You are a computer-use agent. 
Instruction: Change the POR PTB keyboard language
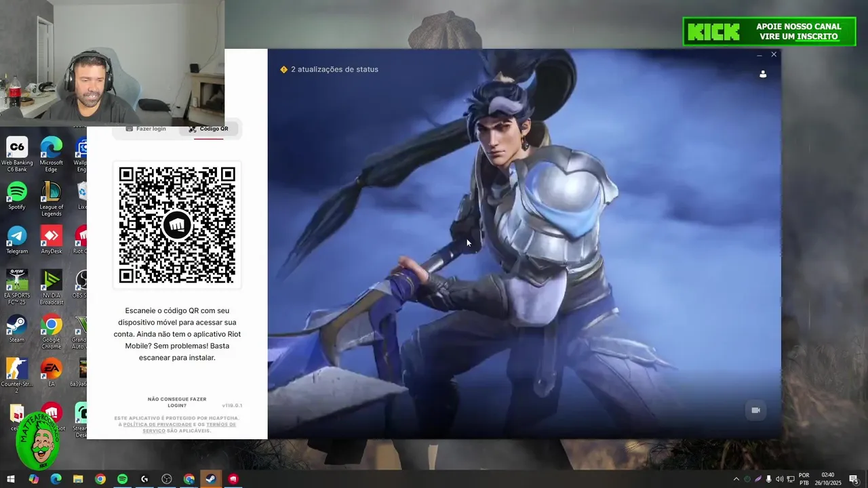coord(804,479)
